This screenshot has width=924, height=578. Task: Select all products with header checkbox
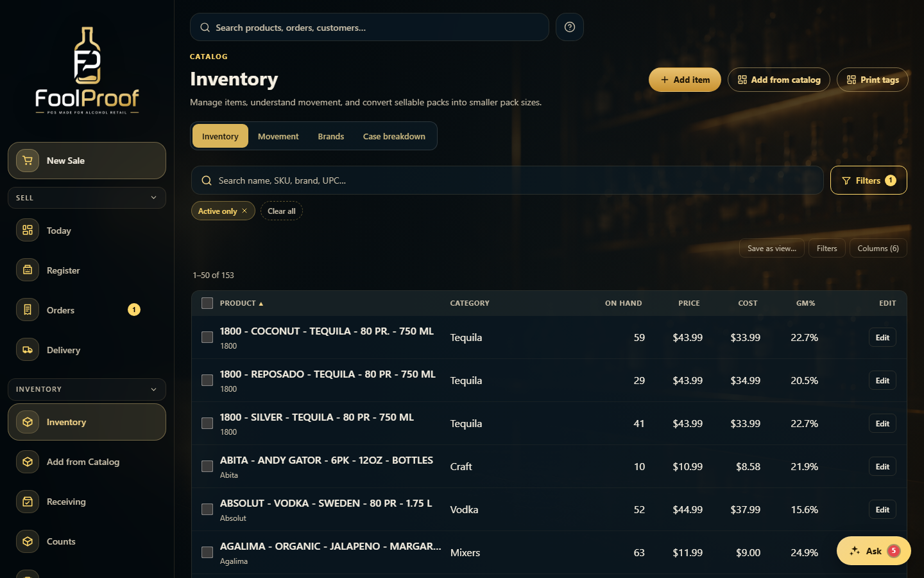tap(207, 303)
